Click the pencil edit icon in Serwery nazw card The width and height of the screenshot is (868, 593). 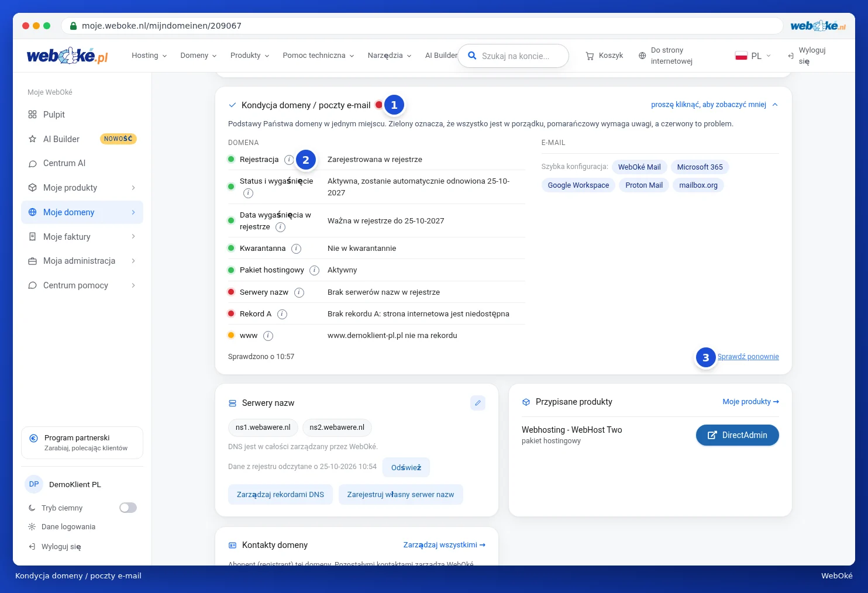tap(478, 403)
